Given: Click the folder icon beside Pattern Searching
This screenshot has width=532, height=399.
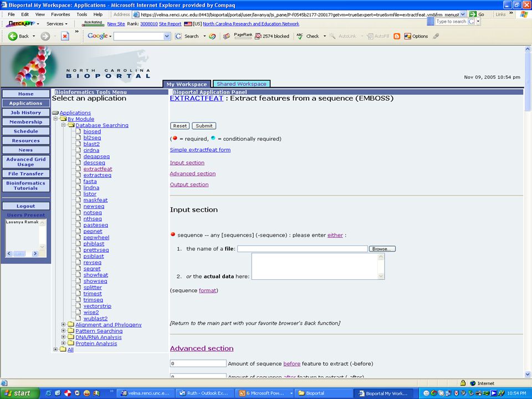Looking at the screenshot, I should (71, 331).
